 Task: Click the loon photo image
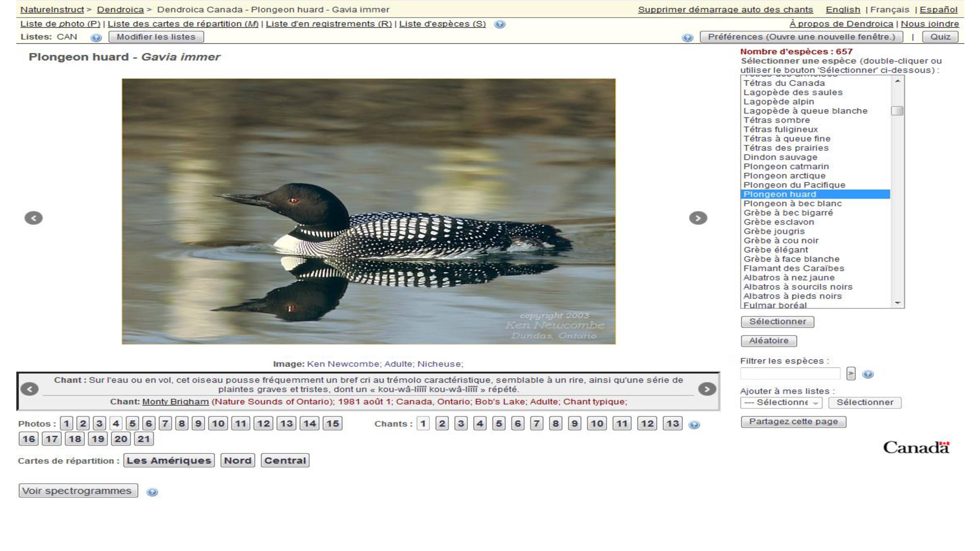(368, 212)
